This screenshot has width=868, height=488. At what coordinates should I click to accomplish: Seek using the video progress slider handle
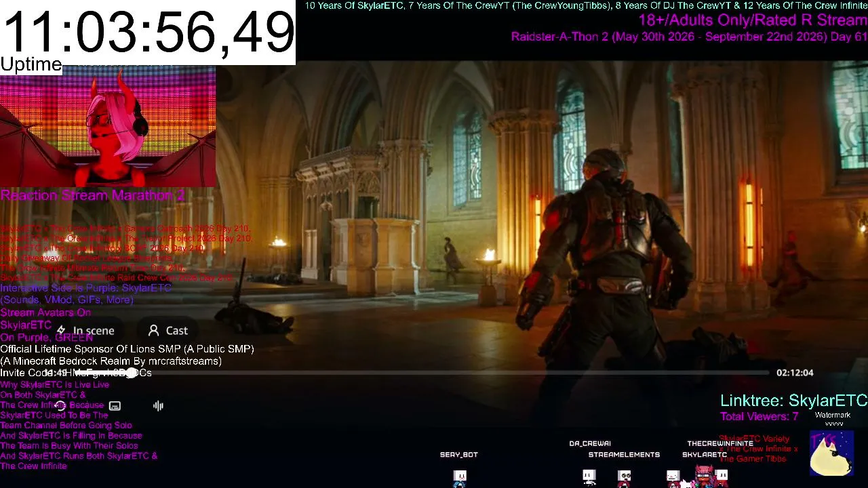tap(131, 373)
